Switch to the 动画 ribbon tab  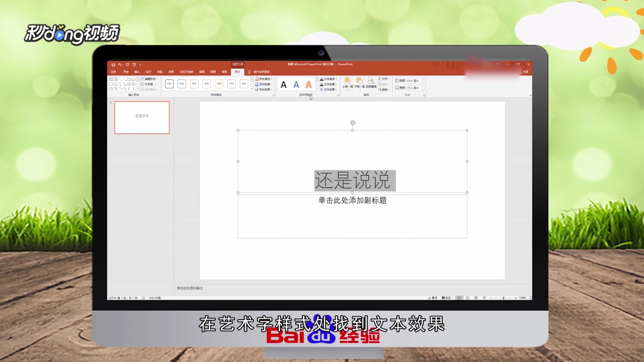[x=171, y=72]
